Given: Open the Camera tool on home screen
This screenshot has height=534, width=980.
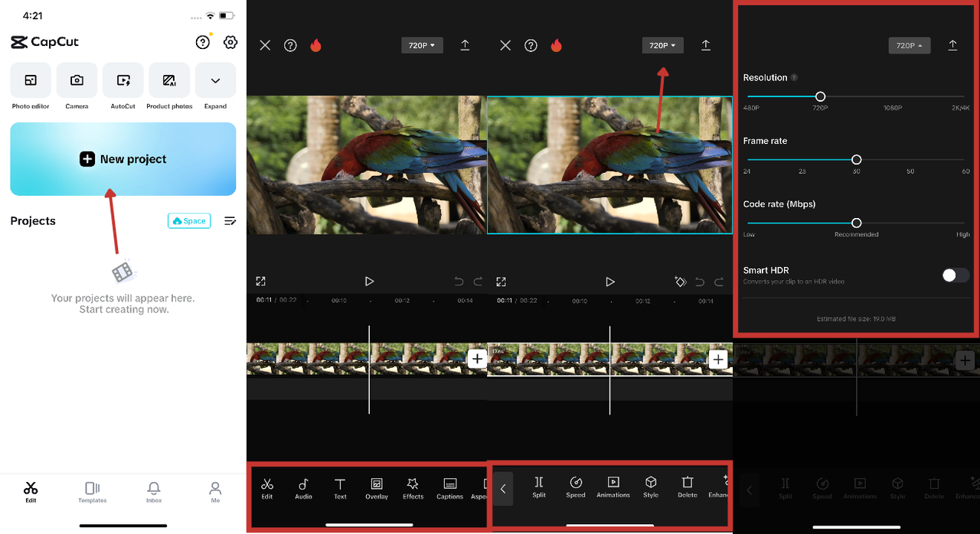Looking at the screenshot, I should point(77,86).
